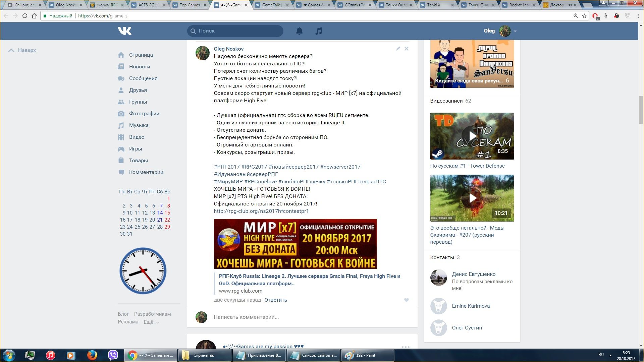The width and height of the screenshot is (644, 362).
Task: Reload the page with refresh icon
Action: coord(24,16)
